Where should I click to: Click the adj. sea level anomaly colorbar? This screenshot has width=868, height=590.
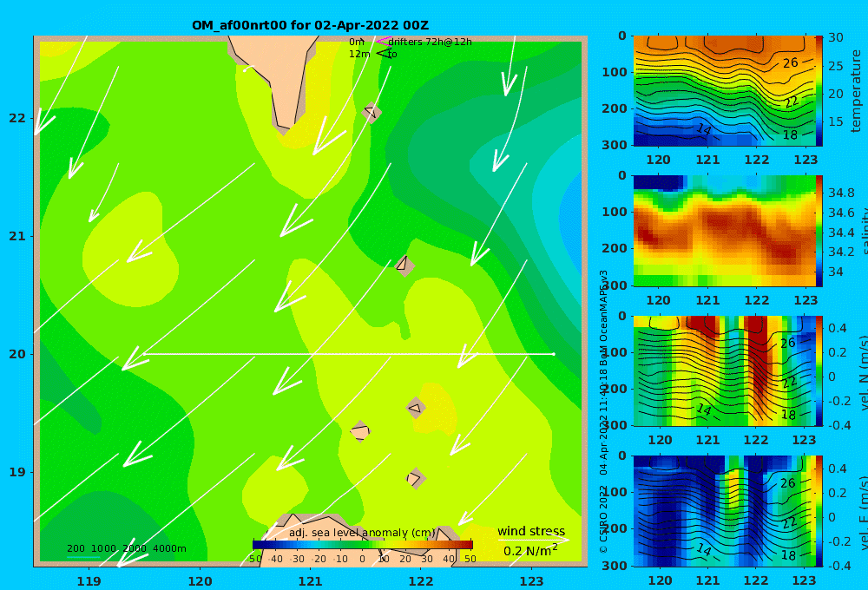pos(363,545)
